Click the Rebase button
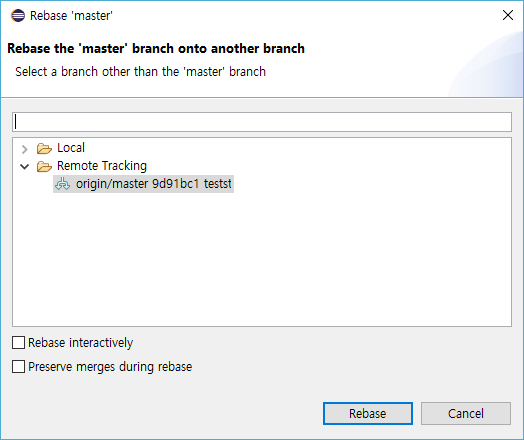This screenshot has width=524, height=440. [x=368, y=414]
